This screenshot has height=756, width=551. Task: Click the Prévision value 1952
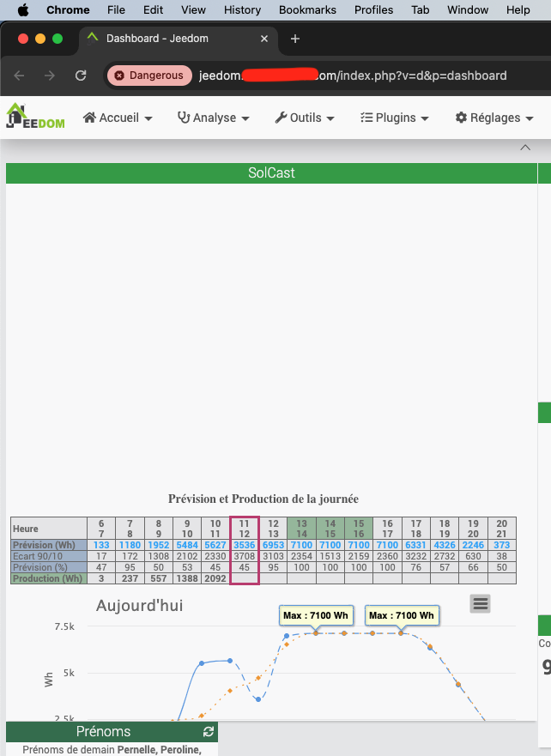(x=158, y=545)
